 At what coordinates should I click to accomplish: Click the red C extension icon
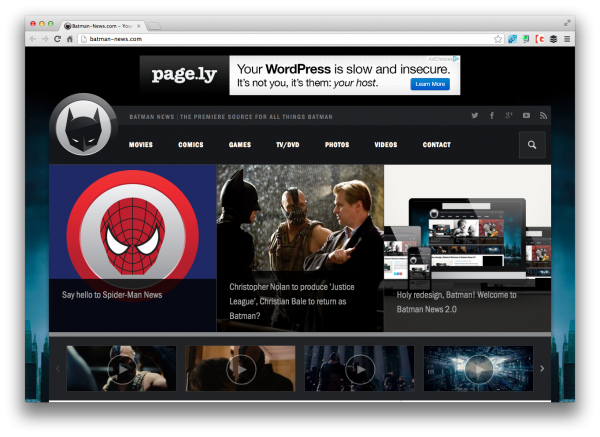[540, 39]
